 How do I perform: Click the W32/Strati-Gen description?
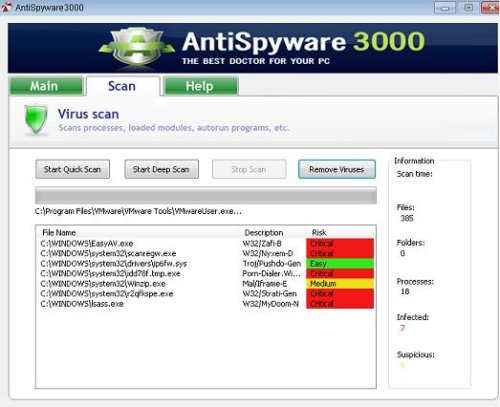point(269,294)
